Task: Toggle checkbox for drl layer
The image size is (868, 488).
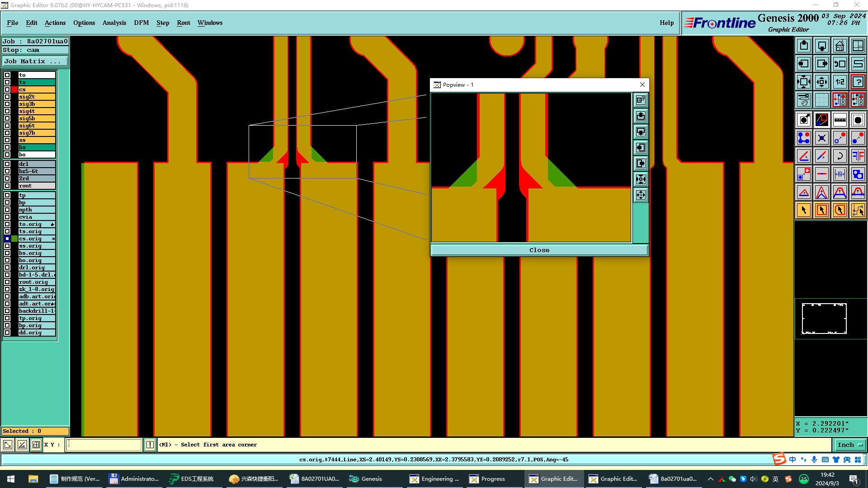Action: click(7, 164)
